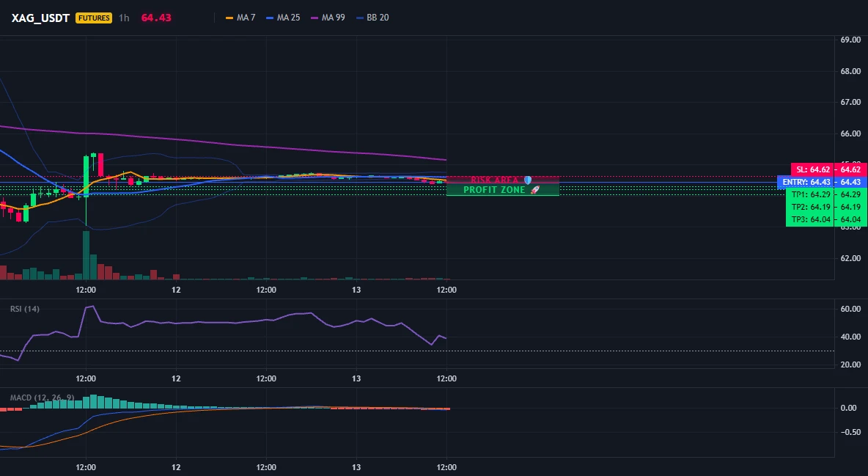This screenshot has height=476, width=868.
Task: Click the date 13 on the MACD panel's time axis
Action: pyautogui.click(x=356, y=467)
